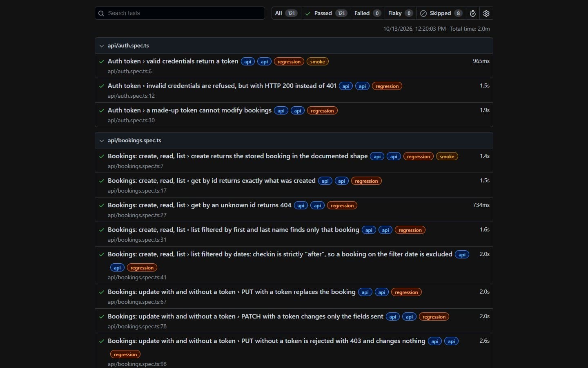Screen dimensions: 588x368
Task: Click regression tag on PUT with a token test
Action: [x=407, y=292]
